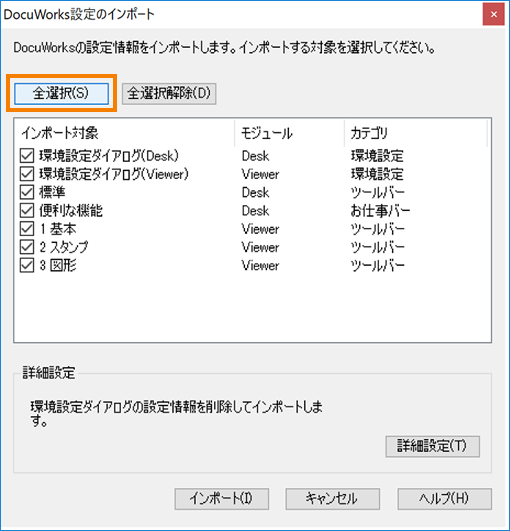Toggle the 標準 checkbox
The height and width of the screenshot is (531, 510).
tap(27, 193)
